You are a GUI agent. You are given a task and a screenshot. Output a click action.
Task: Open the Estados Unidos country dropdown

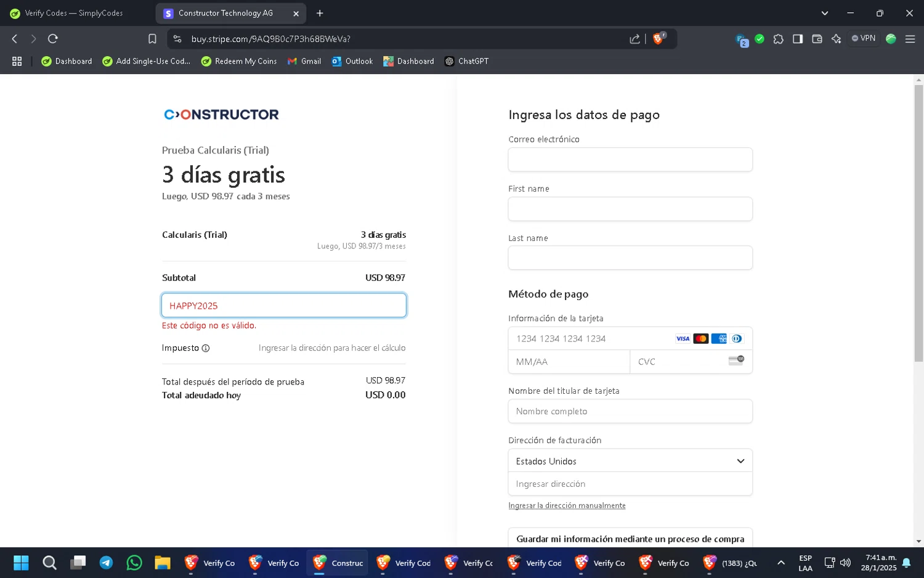click(x=630, y=461)
